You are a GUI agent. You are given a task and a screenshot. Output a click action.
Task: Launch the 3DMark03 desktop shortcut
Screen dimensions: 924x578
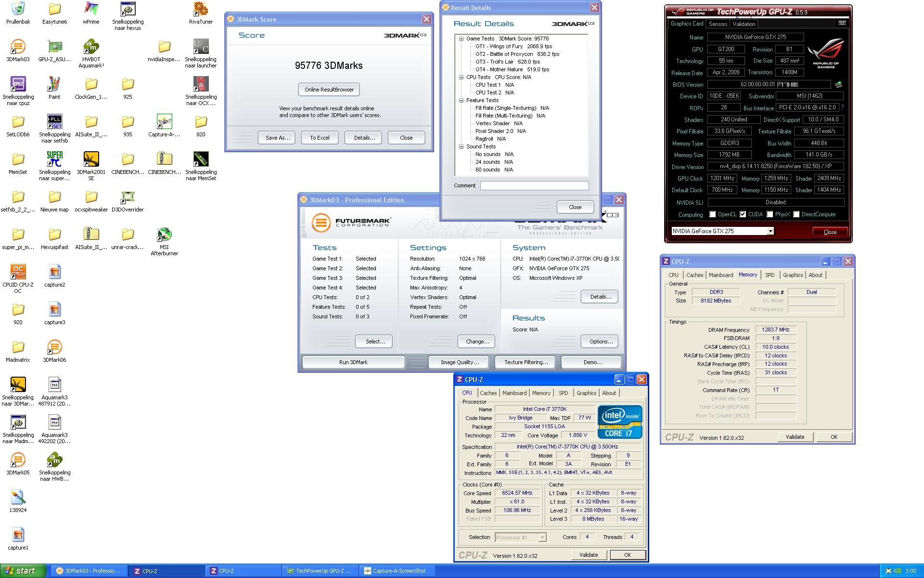(x=18, y=51)
